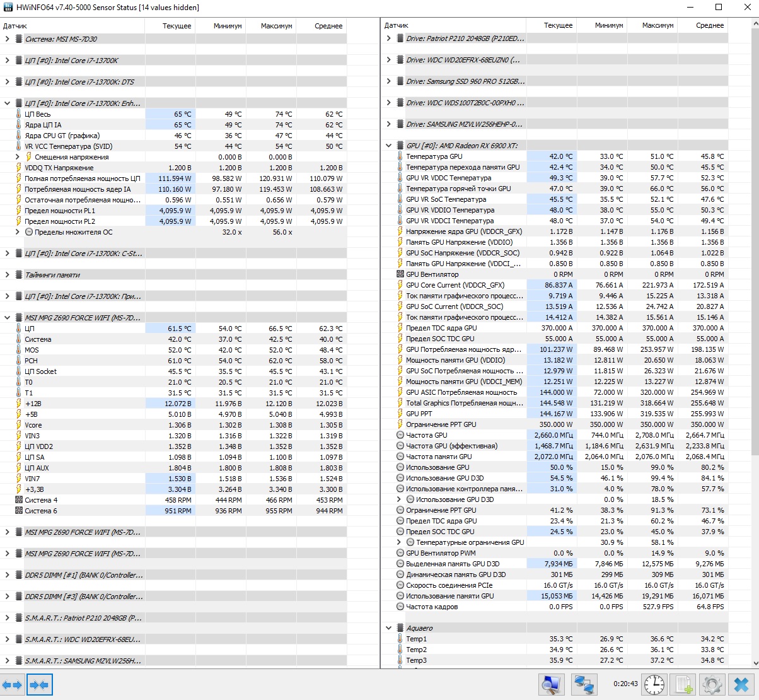Click lightning icon beside Vcore

(19, 425)
